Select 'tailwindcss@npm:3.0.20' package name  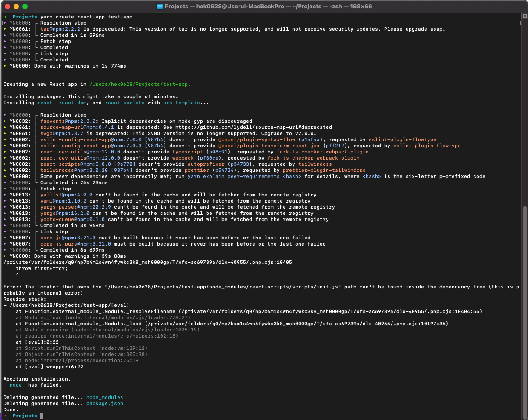74,170
